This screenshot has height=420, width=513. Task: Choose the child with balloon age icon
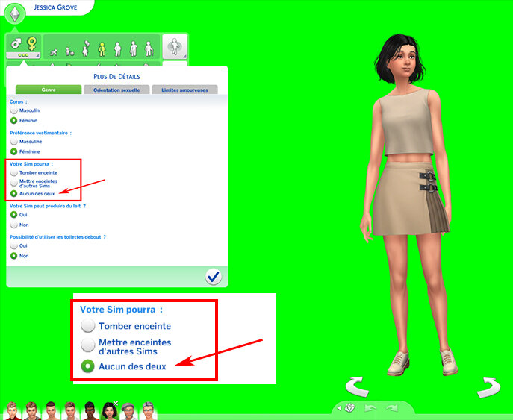point(85,48)
